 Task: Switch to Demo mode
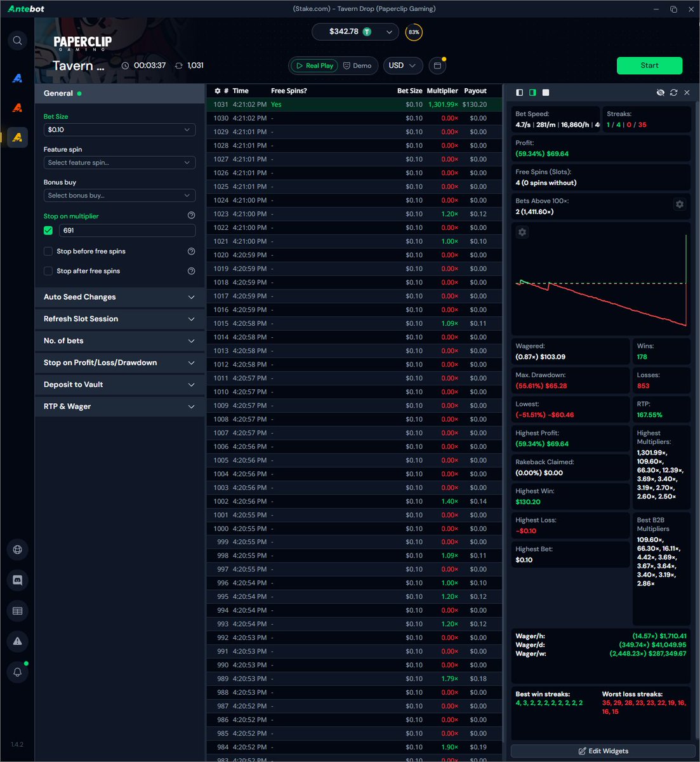click(357, 65)
